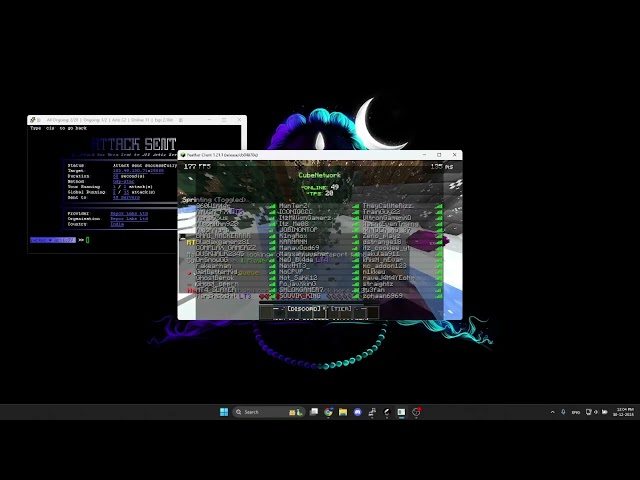Screen dimensions: 640x480
Task: Select player KingRox in the tab list
Action: click(293, 236)
